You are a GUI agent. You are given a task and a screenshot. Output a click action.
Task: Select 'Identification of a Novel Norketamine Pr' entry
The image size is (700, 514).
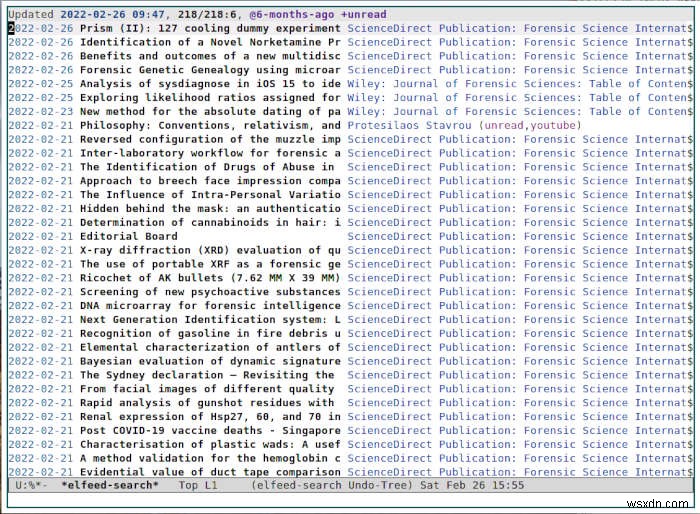click(210, 42)
